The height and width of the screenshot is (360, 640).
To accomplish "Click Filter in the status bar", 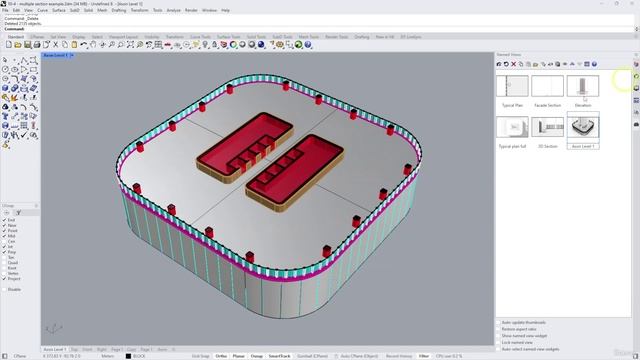I will point(424,356).
